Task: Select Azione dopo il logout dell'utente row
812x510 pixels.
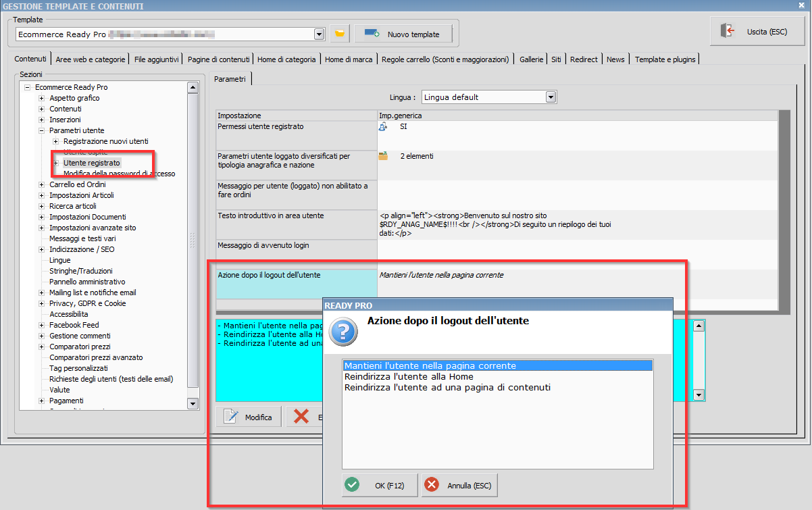Action: (x=497, y=284)
